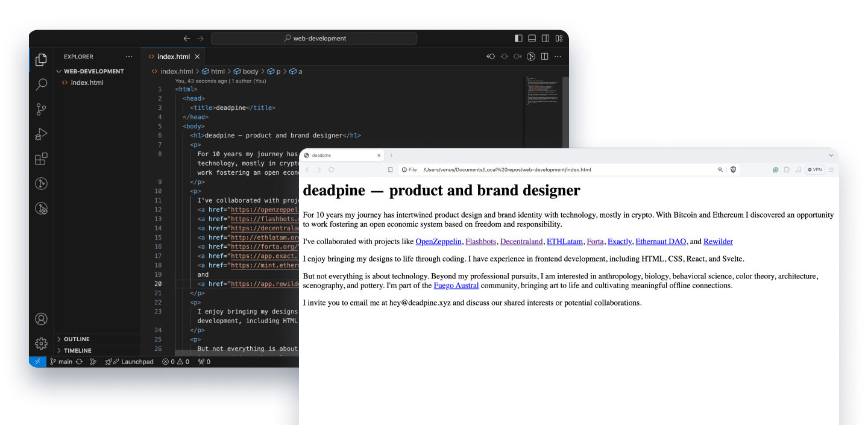868x425 pixels.
Task: Click the git graph icon in status bar
Action: [x=93, y=362]
